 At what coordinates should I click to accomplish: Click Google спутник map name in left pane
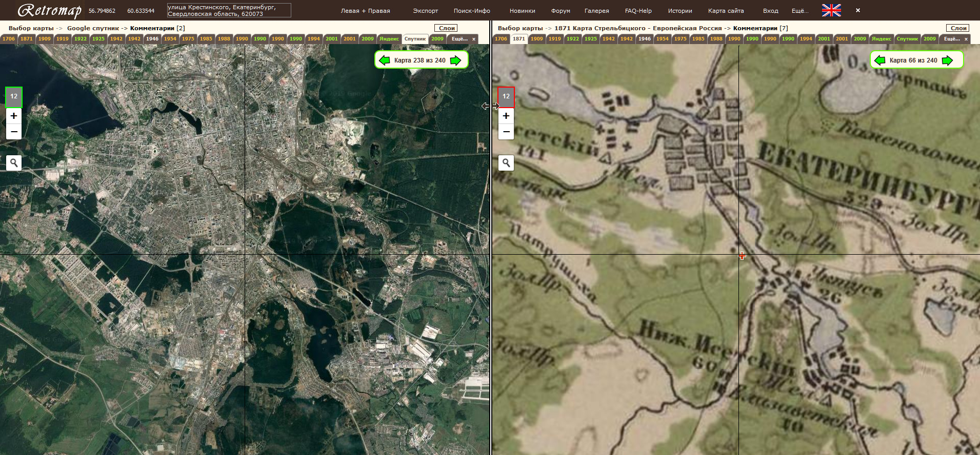93,28
